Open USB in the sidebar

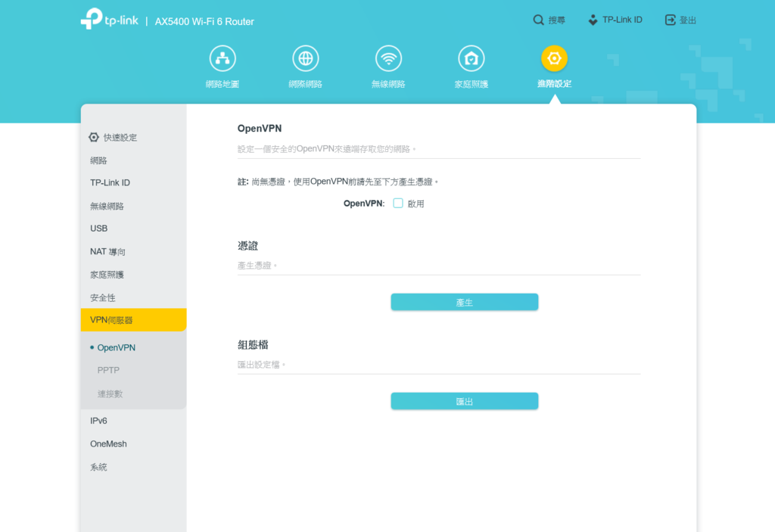point(99,229)
